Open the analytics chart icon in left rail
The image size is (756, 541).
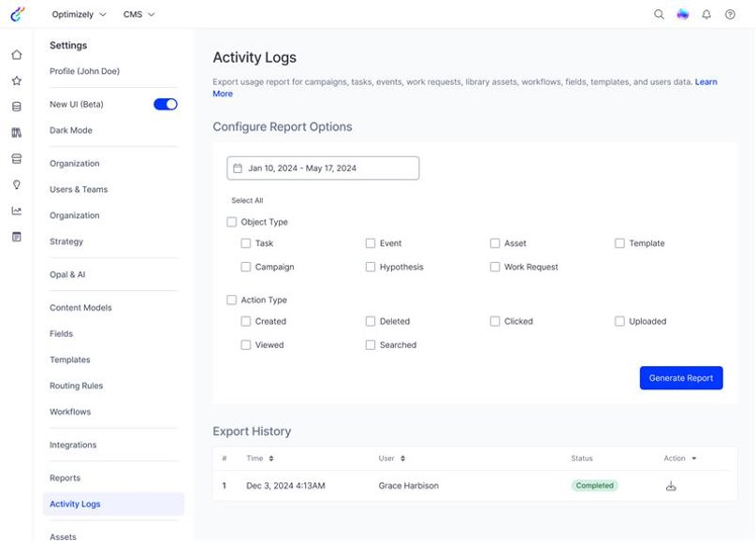[x=16, y=211]
